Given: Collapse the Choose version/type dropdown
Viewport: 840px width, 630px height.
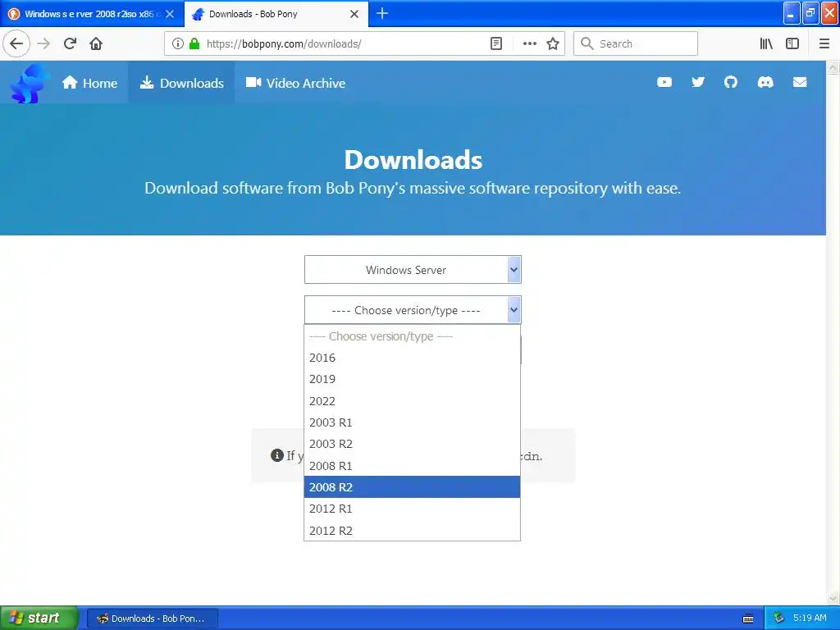Looking at the screenshot, I should 413,309.
